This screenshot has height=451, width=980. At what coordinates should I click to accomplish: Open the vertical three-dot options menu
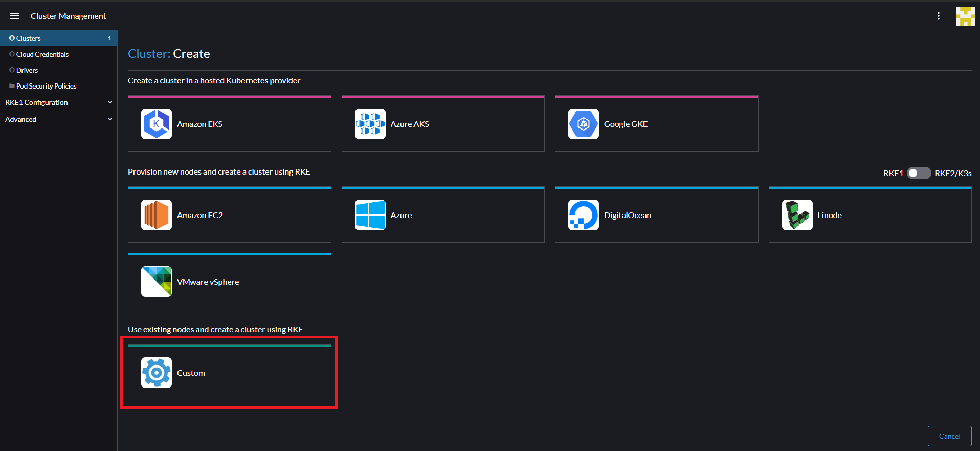(x=939, y=16)
